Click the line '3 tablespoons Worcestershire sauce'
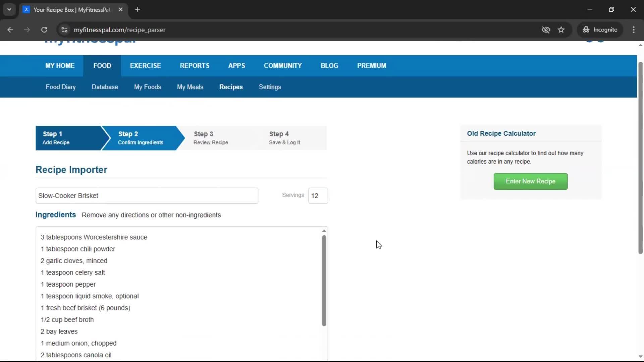 tap(94, 237)
